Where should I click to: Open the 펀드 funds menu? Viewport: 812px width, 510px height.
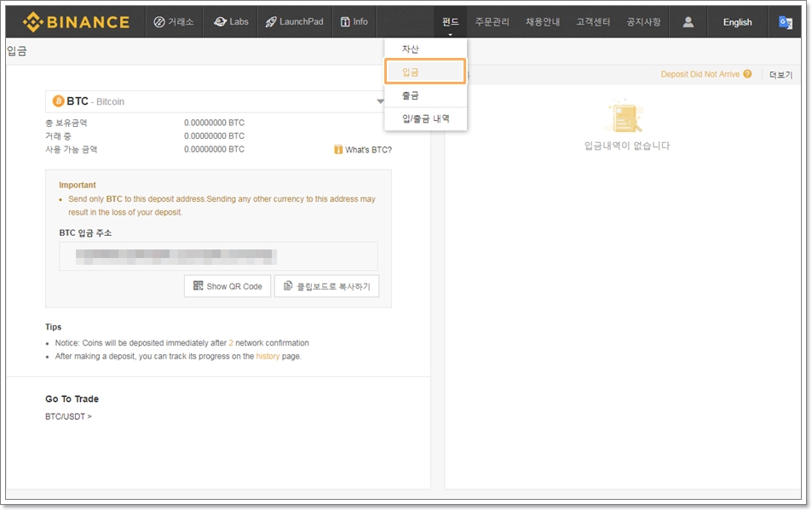coord(450,22)
